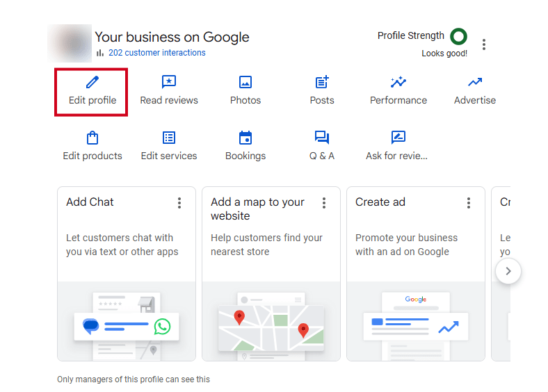Open options menu on Add a map card
The width and height of the screenshot is (548, 392).
click(324, 203)
